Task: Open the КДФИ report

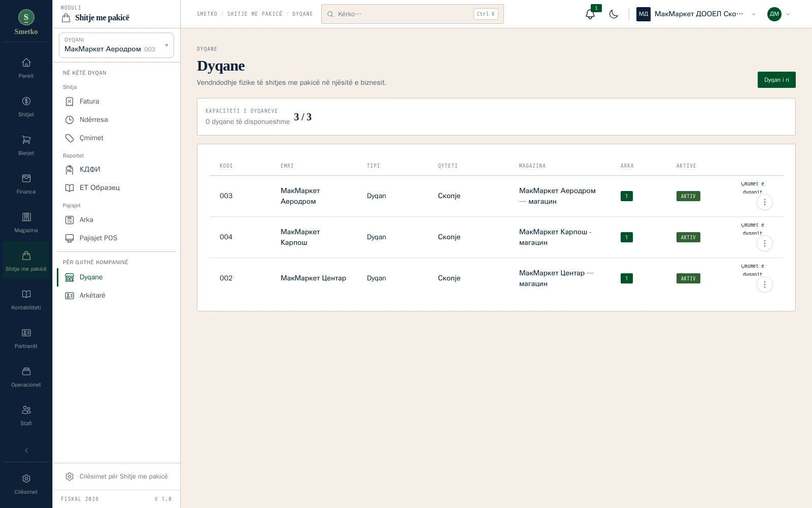Action: [116, 170]
